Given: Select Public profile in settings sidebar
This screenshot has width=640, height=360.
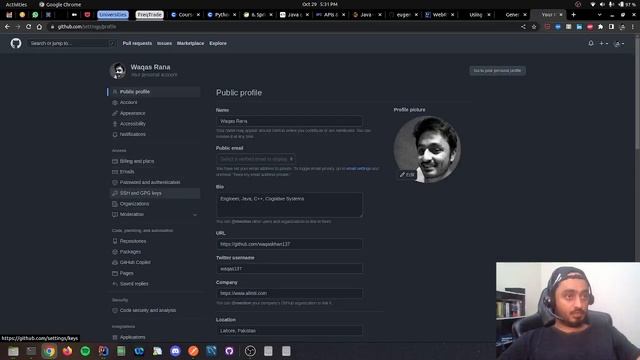Looking at the screenshot, I should pos(156,92).
